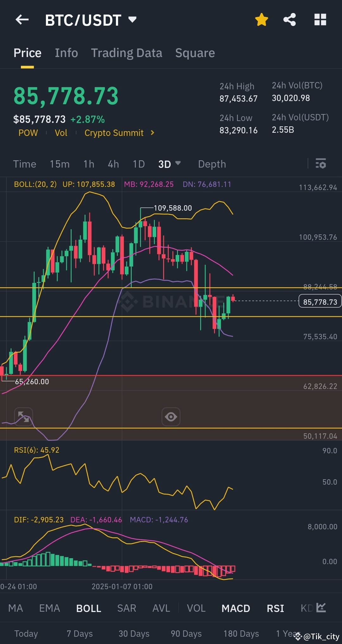The image size is (342, 644).
Task: Click the 24h Low value 83,290.16
Action: click(238, 130)
